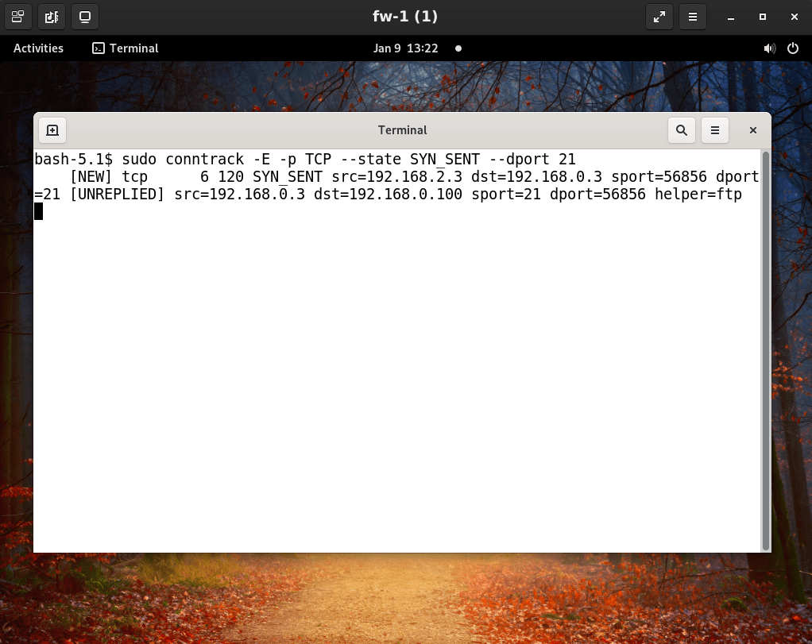The height and width of the screenshot is (644, 812).
Task: Open the Jan 9 13:22 clock calendar
Action: (405, 48)
